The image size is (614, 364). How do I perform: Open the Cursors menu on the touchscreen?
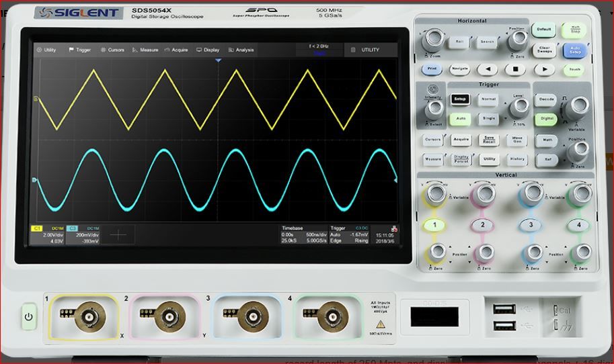point(112,50)
